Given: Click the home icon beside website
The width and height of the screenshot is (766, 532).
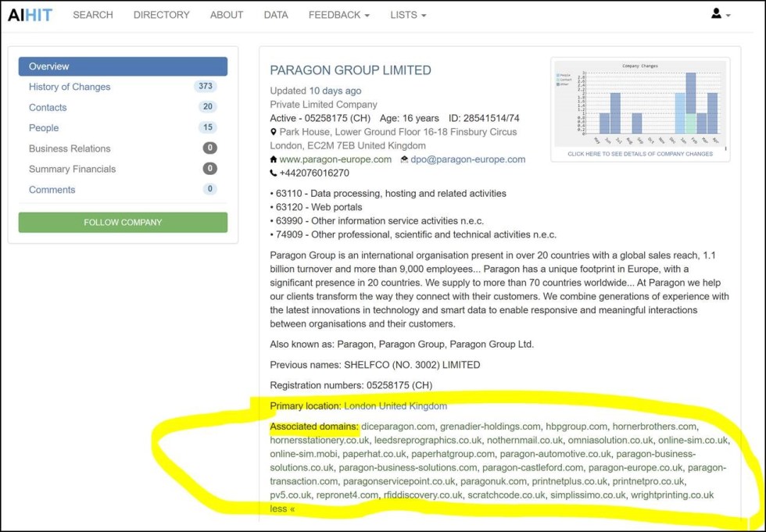Looking at the screenshot, I should coord(274,159).
